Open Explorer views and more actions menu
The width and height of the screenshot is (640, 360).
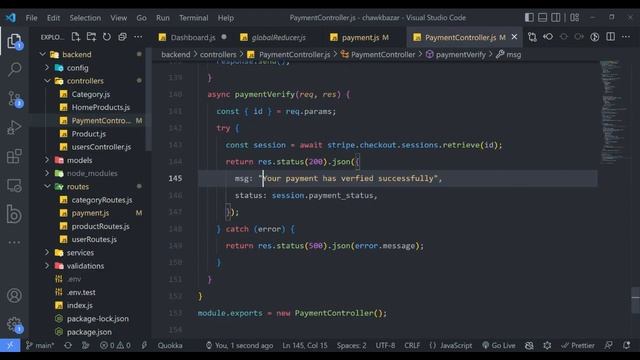pyautogui.click(x=138, y=37)
